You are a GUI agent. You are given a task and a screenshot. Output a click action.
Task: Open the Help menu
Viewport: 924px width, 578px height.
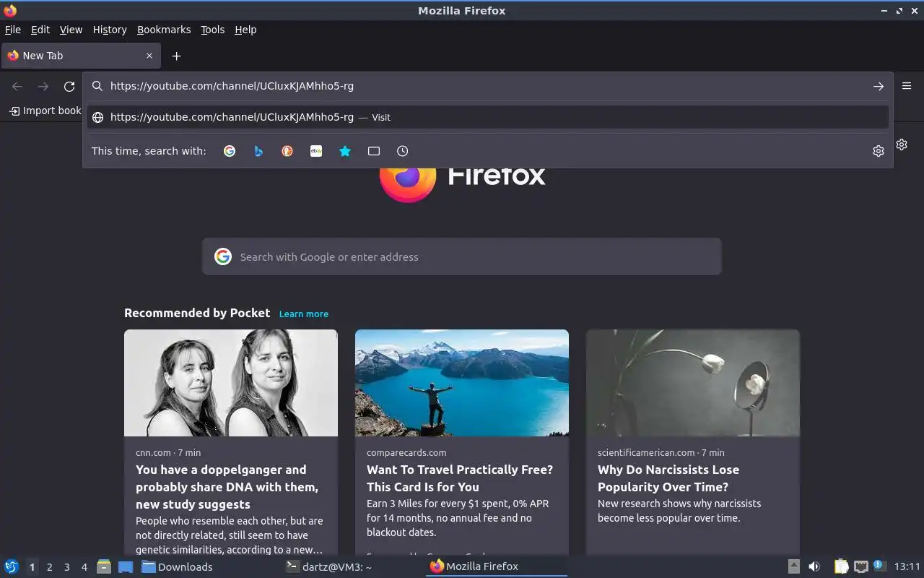click(245, 30)
